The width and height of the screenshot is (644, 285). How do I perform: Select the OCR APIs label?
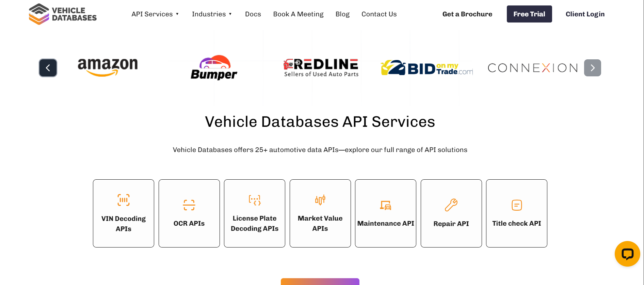[x=189, y=223]
